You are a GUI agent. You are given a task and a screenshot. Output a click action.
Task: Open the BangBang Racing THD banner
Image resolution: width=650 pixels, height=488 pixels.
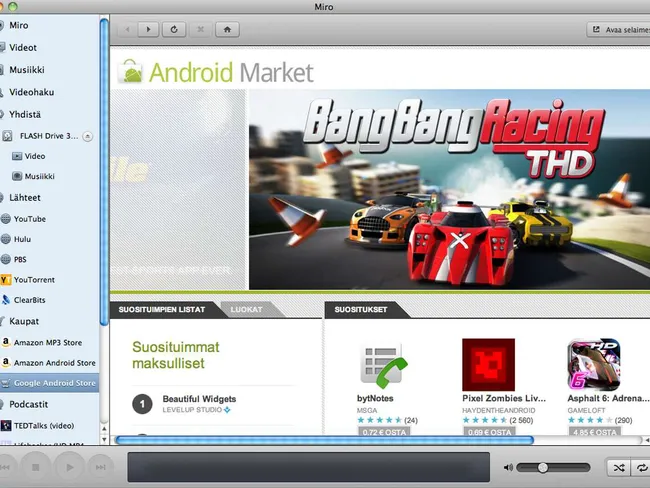pos(449,189)
